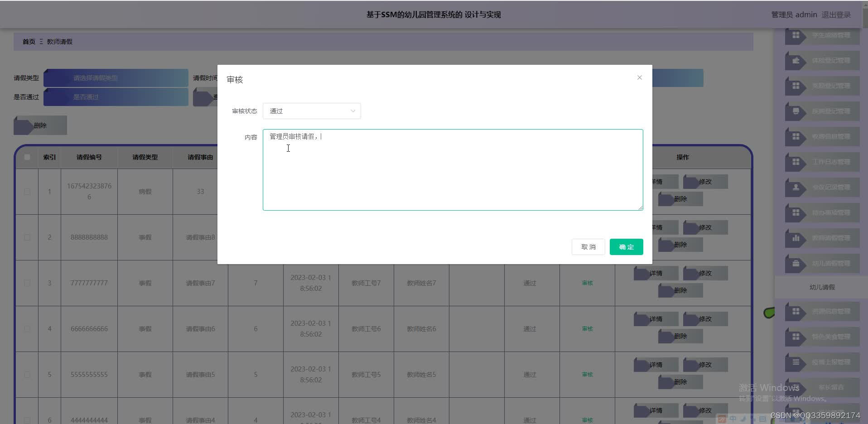Open 幼儿请假管理 briefcase icon

tap(796, 263)
